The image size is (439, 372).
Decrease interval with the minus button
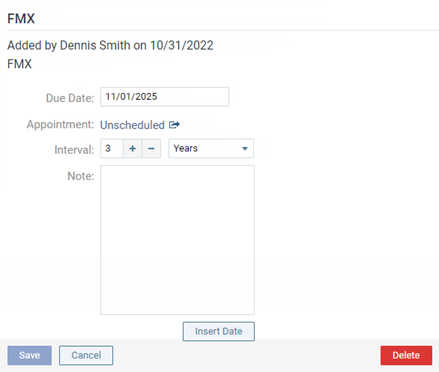151,148
